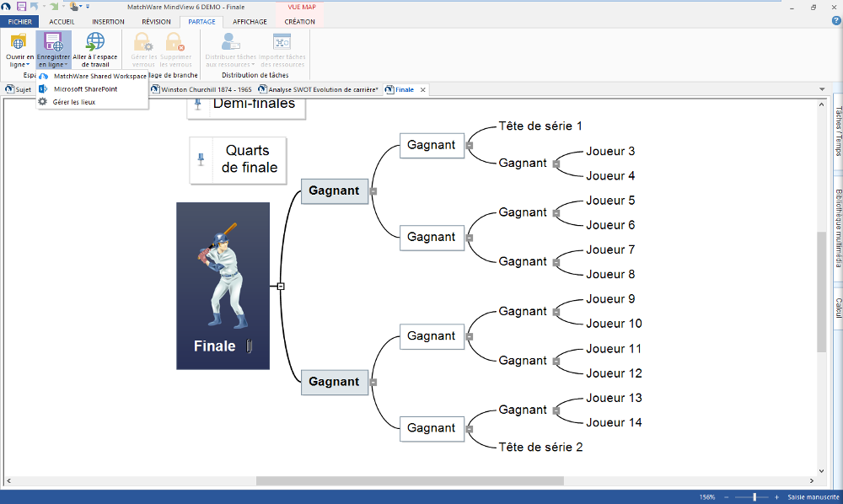
Task: Switch to the AFFICHAGE ribbon tab
Action: coord(250,22)
